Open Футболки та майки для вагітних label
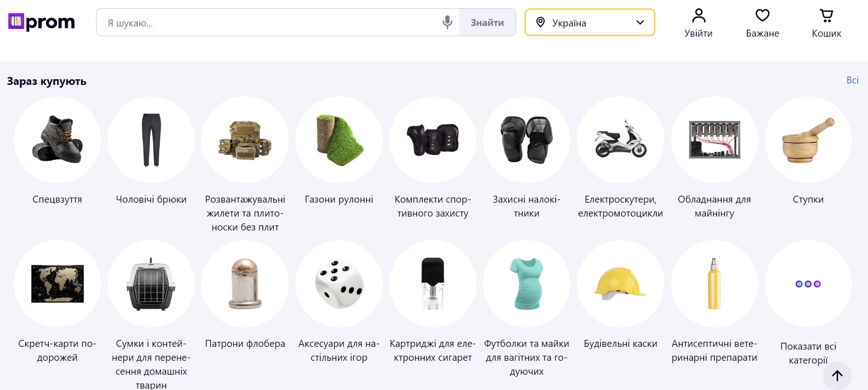Screen dimensions: 868x390 pyautogui.click(x=526, y=358)
